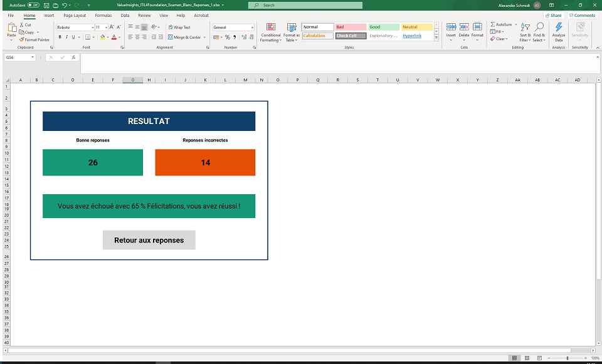Apply the Good cell style
The image size is (602, 364).
(384, 27)
